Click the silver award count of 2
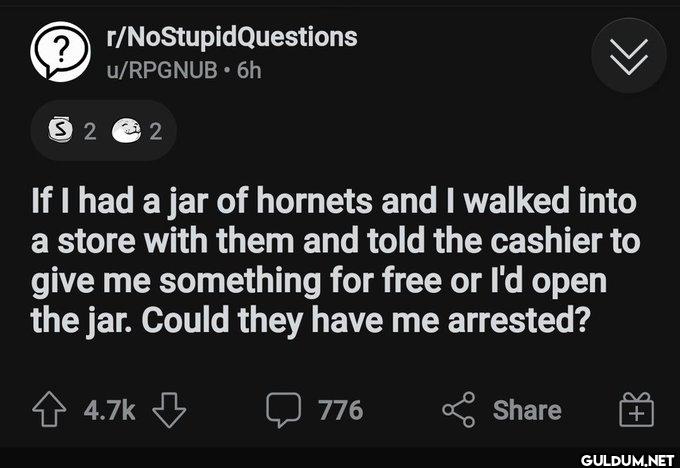The height and width of the screenshot is (468, 680). pyautogui.click(x=89, y=129)
